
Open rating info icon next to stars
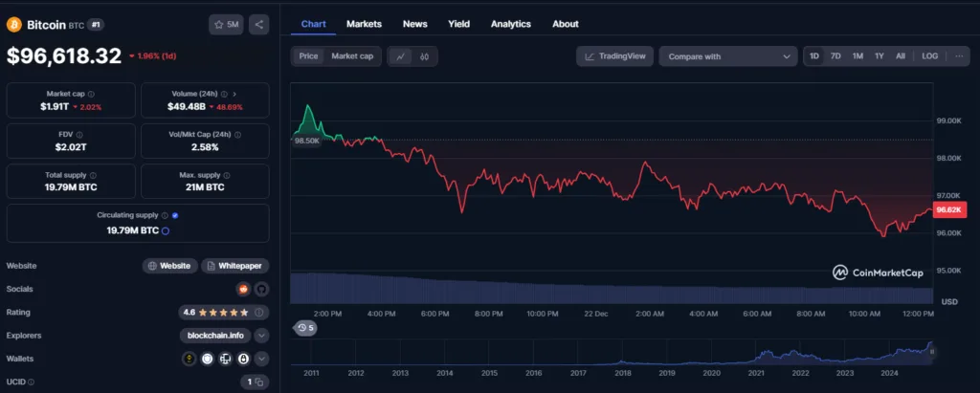pyautogui.click(x=258, y=312)
